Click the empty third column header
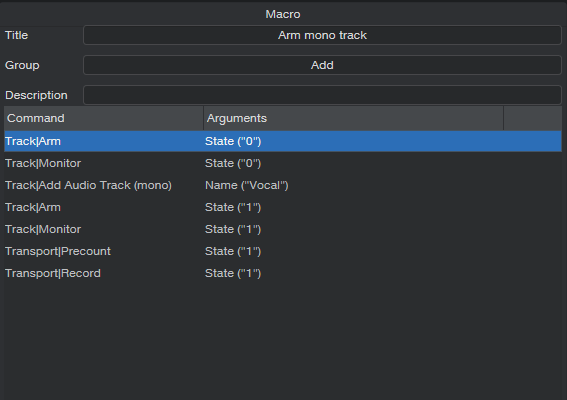The image size is (567, 400). 533,118
